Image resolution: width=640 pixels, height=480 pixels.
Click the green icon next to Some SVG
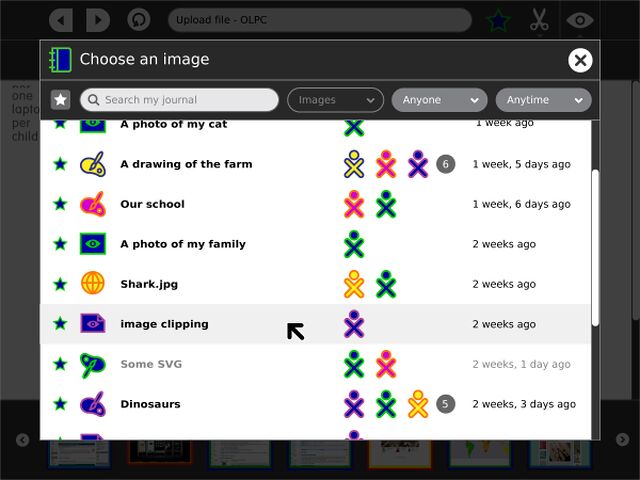point(93,364)
